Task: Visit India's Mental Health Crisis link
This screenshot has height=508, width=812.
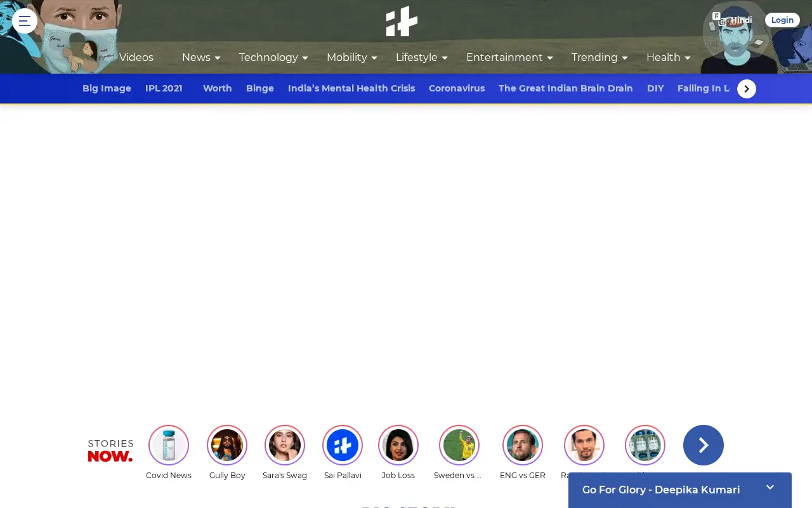Action: (x=351, y=88)
